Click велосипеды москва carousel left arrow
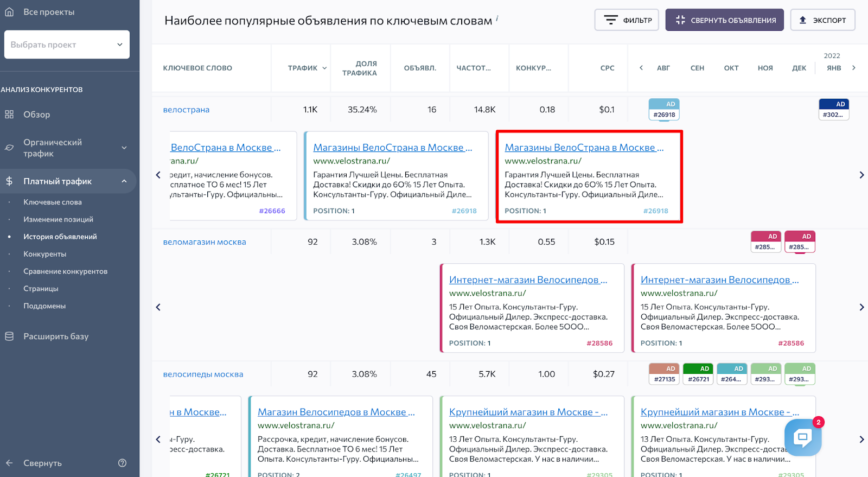This screenshot has height=477, width=868. [158, 440]
